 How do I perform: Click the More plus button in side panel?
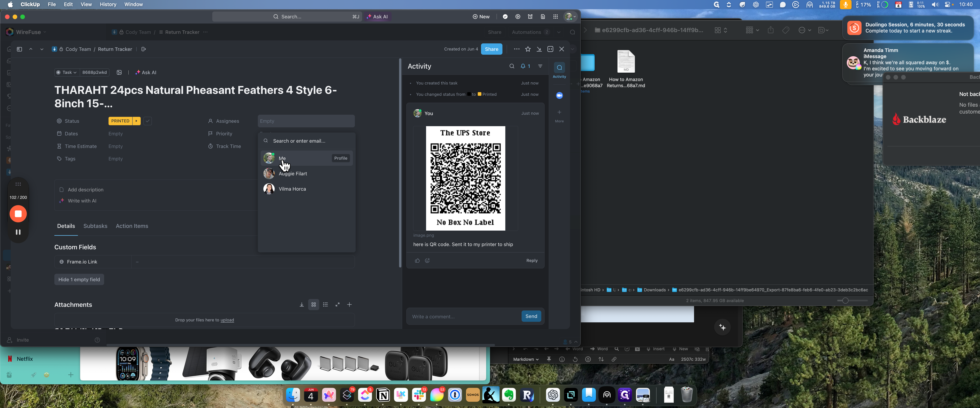point(559,115)
